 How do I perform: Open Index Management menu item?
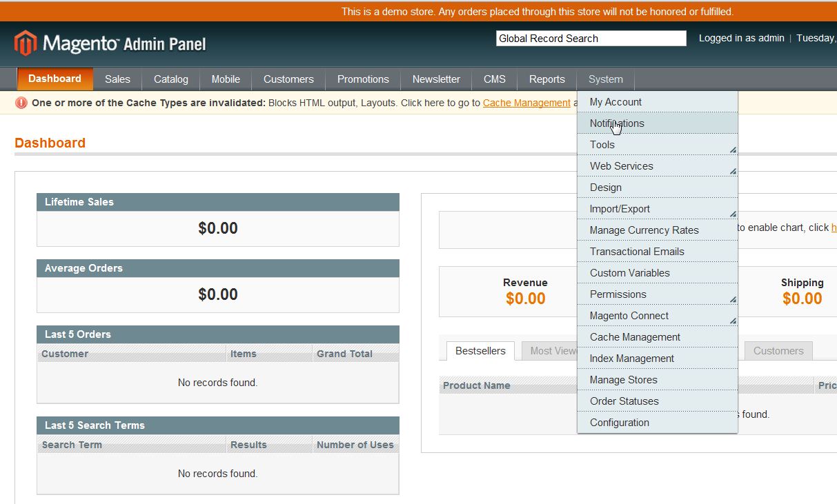click(631, 359)
